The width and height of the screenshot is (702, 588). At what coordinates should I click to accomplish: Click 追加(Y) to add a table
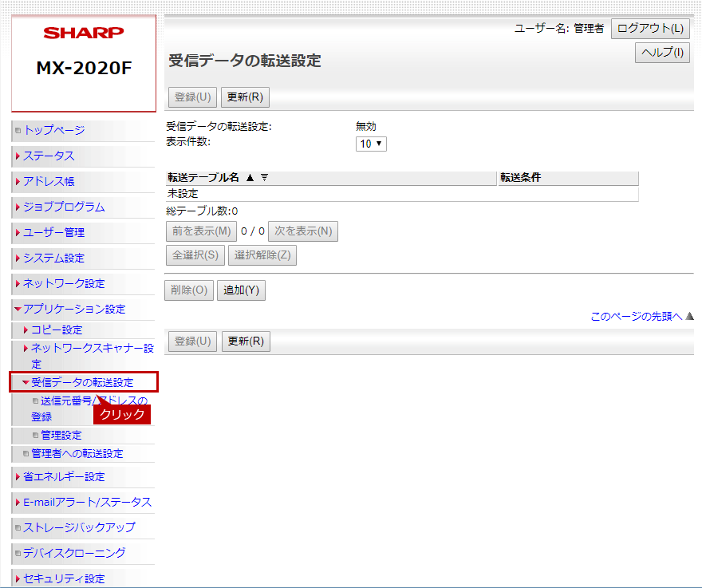click(x=241, y=290)
